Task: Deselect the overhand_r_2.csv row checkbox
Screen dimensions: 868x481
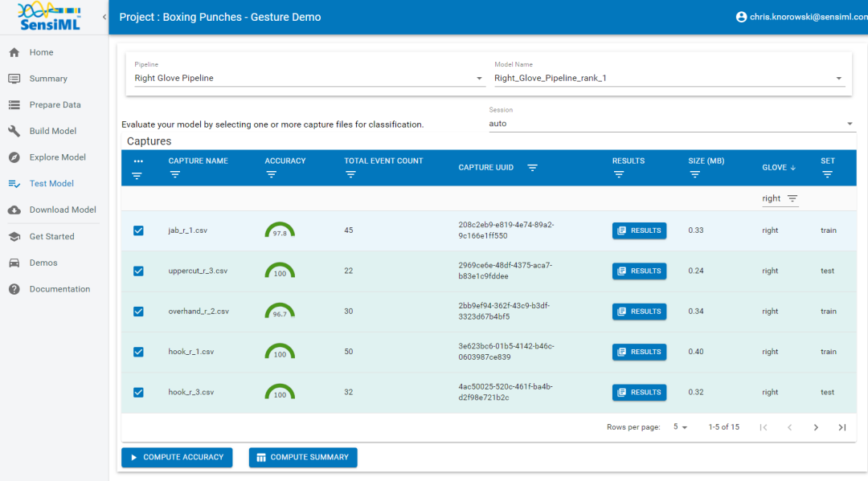Action: 138,312
